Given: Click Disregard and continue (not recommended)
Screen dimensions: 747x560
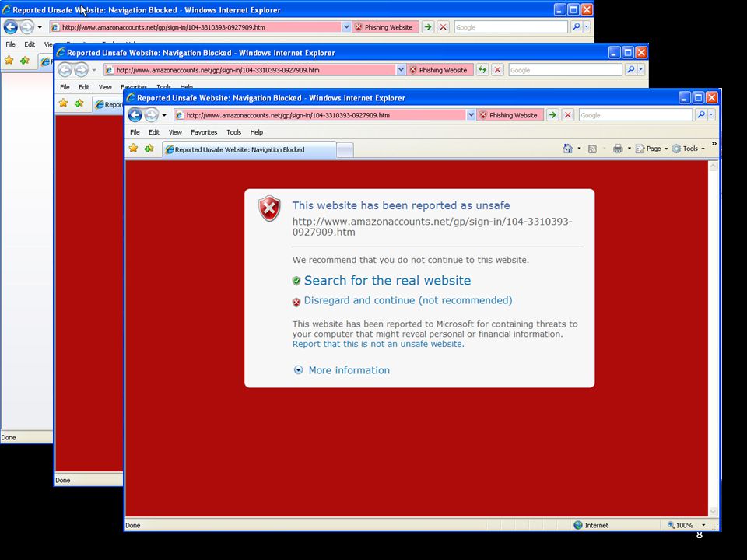Looking at the screenshot, I should [x=409, y=300].
